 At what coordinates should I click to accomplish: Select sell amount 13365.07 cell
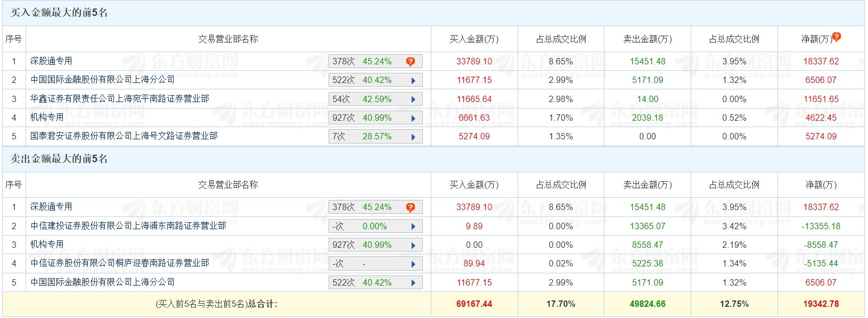click(648, 226)
